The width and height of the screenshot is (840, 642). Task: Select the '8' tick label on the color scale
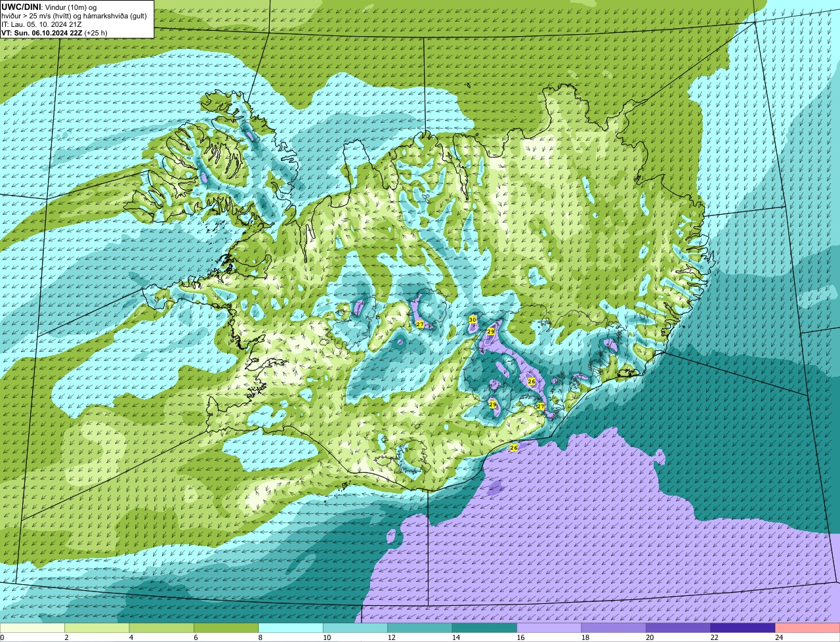pos(261,637)
